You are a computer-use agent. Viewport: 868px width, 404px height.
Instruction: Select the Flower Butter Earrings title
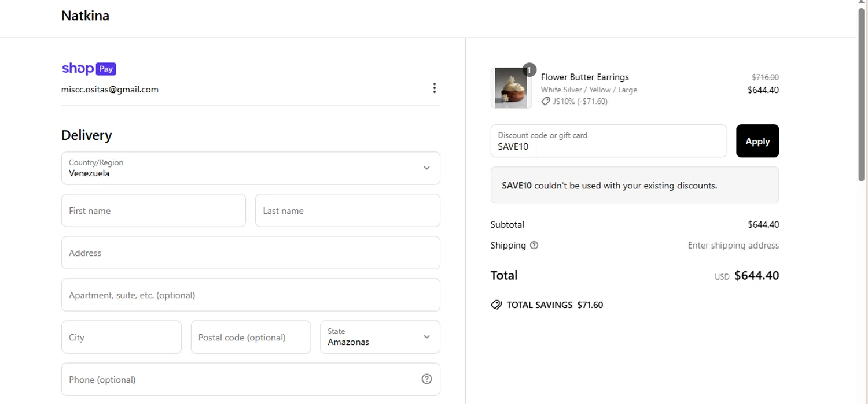[x=584, y=77]
